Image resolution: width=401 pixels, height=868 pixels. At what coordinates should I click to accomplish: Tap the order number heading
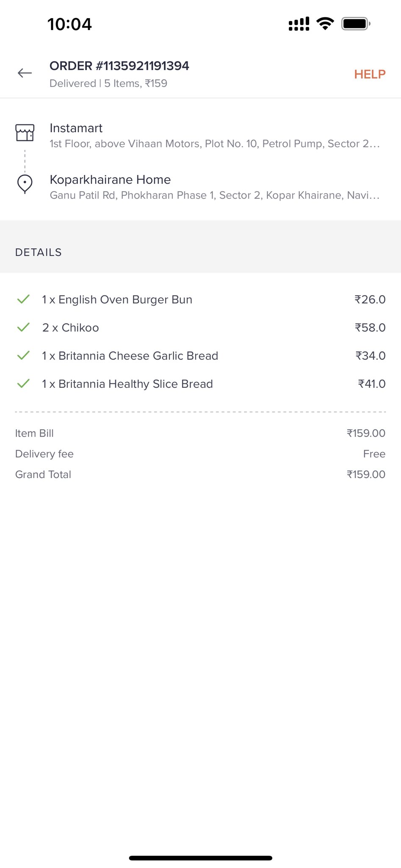click(119, 66)
